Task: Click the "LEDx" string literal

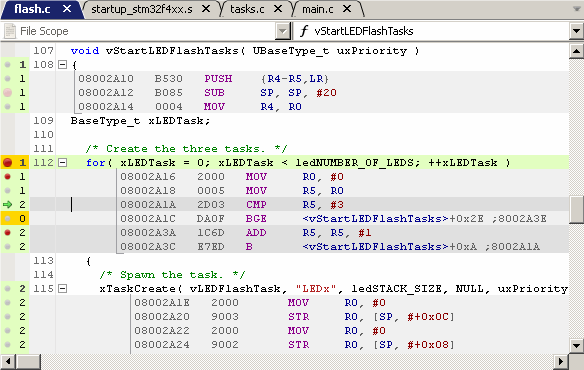Action: (x=316, y=289)
